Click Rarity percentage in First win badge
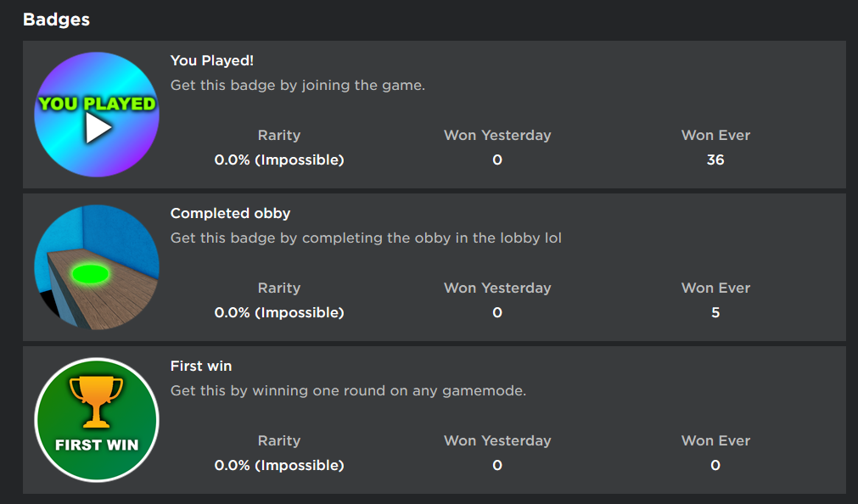The width and height of the screenshot is (858, 504). pos(279,465)
